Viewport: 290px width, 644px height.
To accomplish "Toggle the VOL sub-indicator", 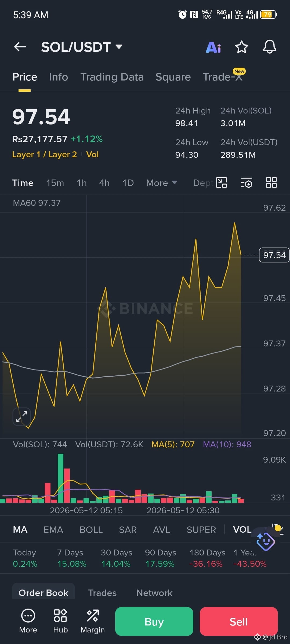I will click(x=242, y=529).
